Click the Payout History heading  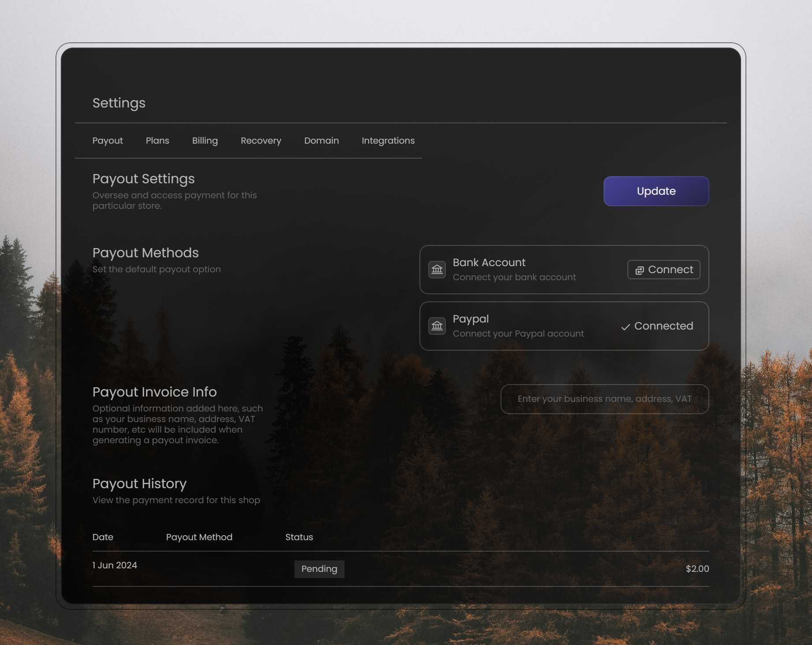click(140, 484)
